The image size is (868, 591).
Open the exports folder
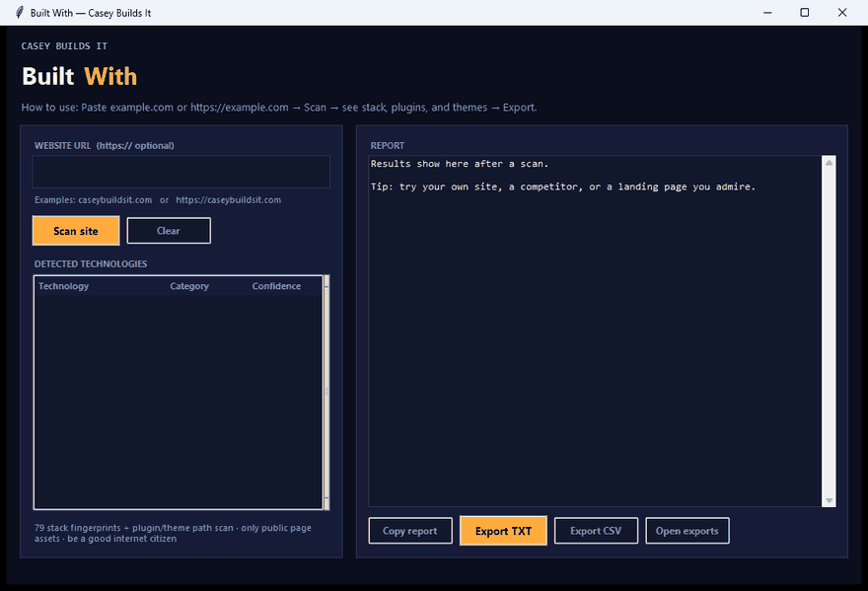pos(687,531)
